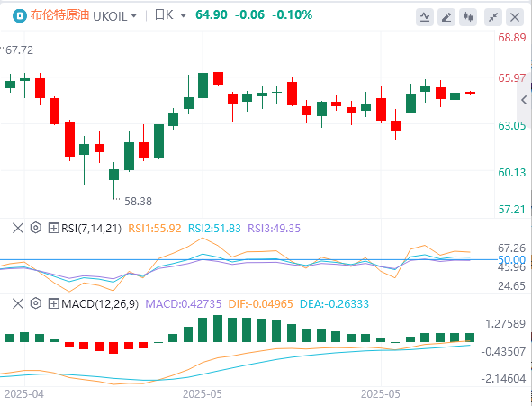The height and width of the screenshot is (406, 532).
Task: Click the 58.38 low price candlestick label
Action: click(x=138, y=202)
